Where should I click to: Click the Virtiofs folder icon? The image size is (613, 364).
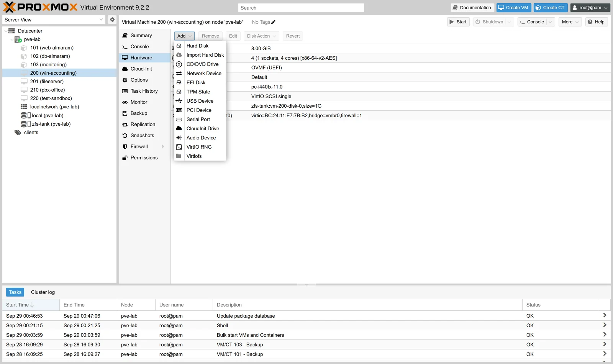point(179,156)
